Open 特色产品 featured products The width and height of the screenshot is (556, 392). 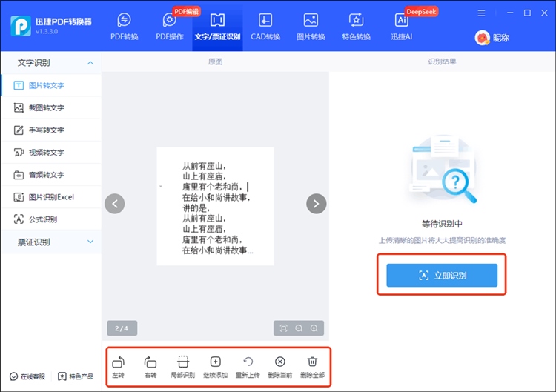coord(76,376)
